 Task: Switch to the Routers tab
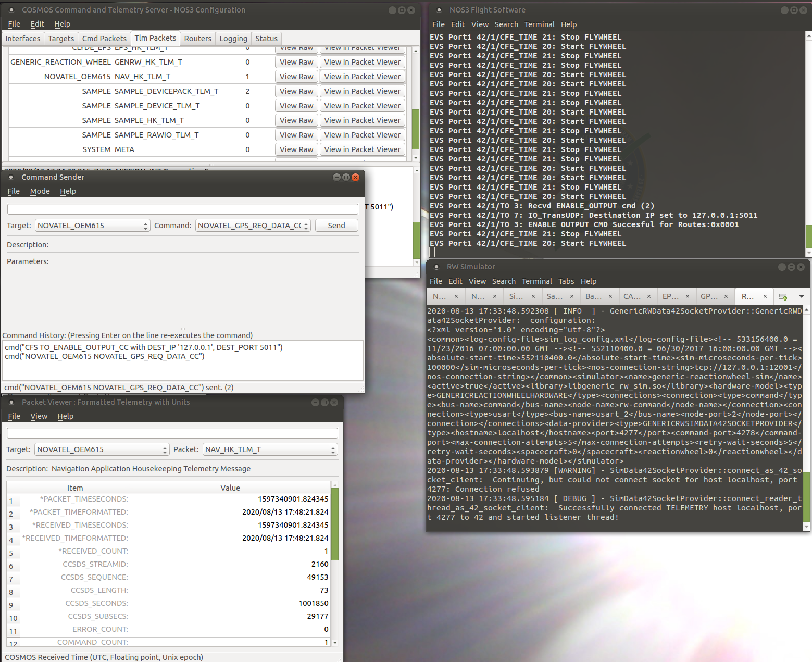197,38
